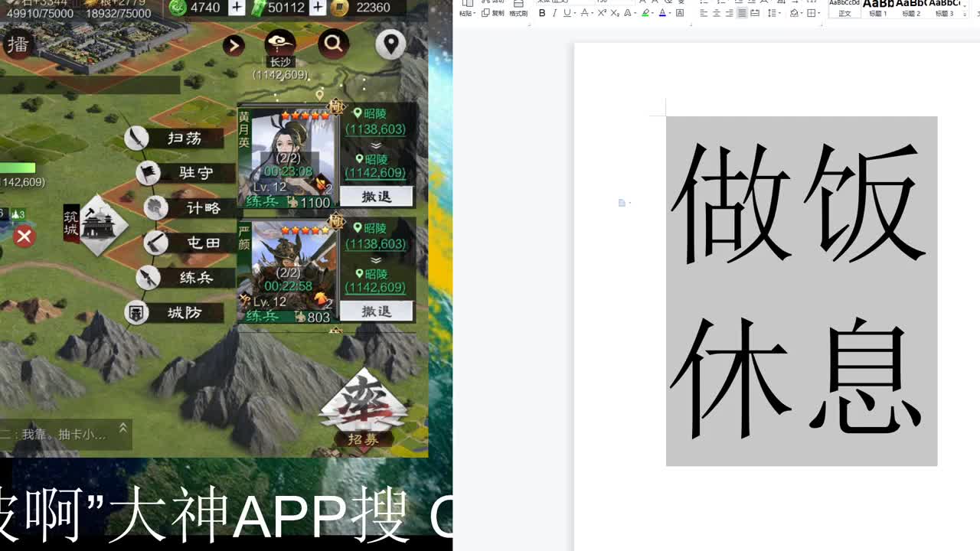Click the 休息 text in document
Screen dimensions: 980x551
tap(796, 377)
